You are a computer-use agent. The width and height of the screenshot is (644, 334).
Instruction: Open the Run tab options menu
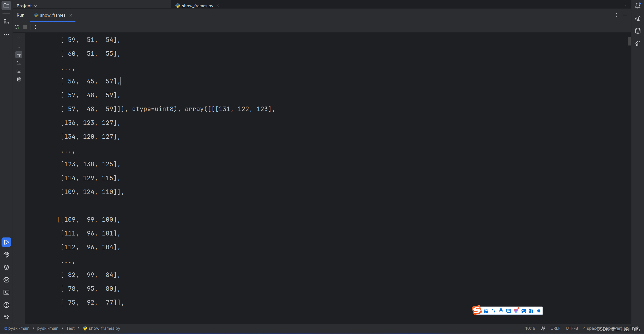click(x=616, y=15)
